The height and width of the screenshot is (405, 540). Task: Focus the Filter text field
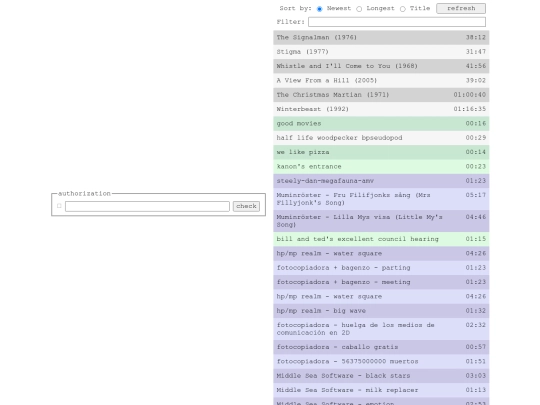[397, 22]
